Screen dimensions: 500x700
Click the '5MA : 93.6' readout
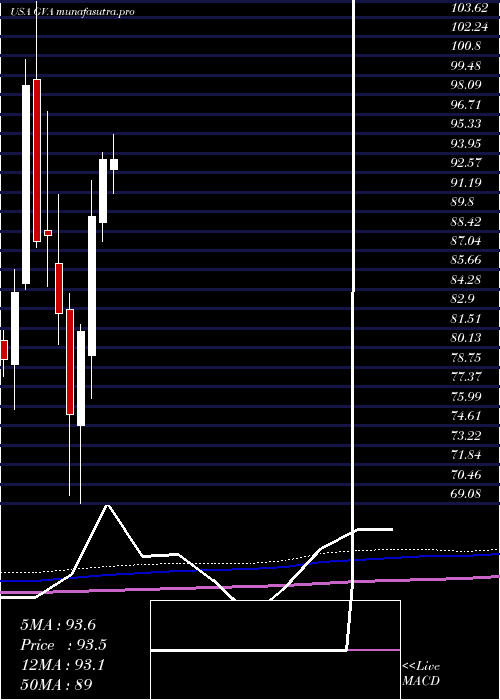tap(58, 625)
